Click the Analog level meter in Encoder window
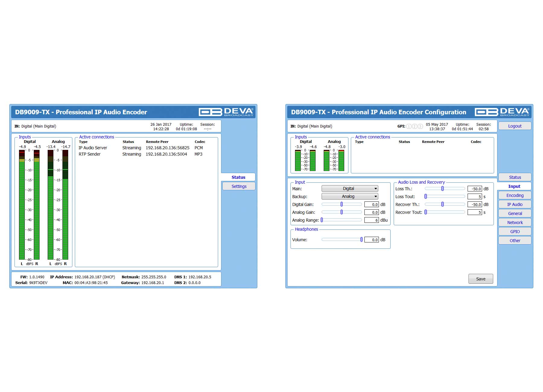Screen dimensions: 543x392 tap(58, 204)
